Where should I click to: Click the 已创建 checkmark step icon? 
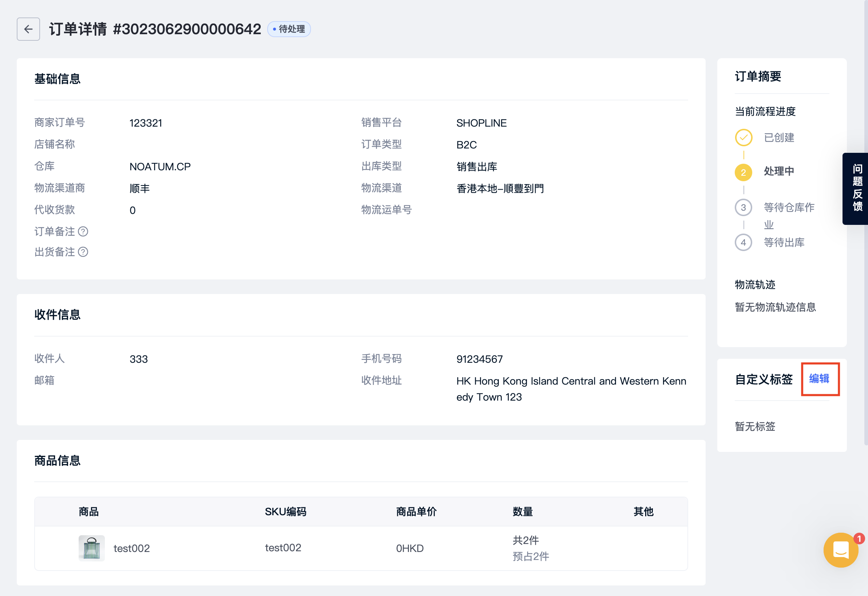743,138
